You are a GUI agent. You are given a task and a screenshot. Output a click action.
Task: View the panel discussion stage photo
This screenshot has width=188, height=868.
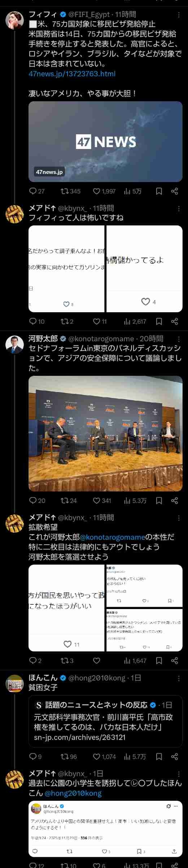coord(105,433)
